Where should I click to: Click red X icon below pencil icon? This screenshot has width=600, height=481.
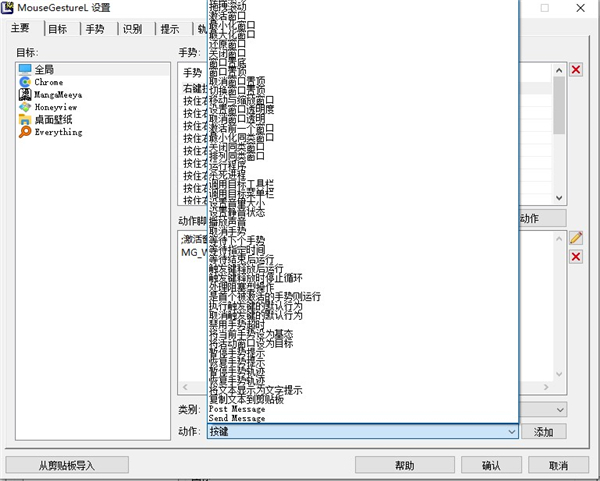coord(576,257)
